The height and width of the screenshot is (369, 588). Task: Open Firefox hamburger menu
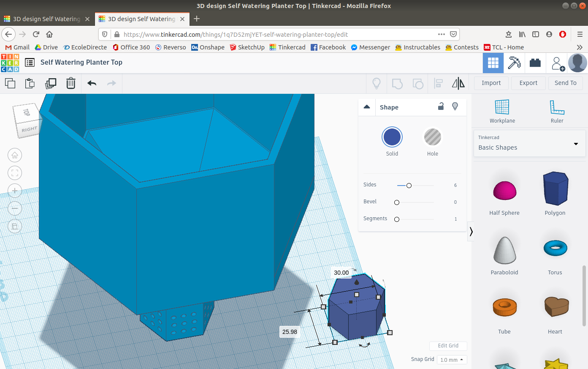pyautogui.click(x=580, y=34)
